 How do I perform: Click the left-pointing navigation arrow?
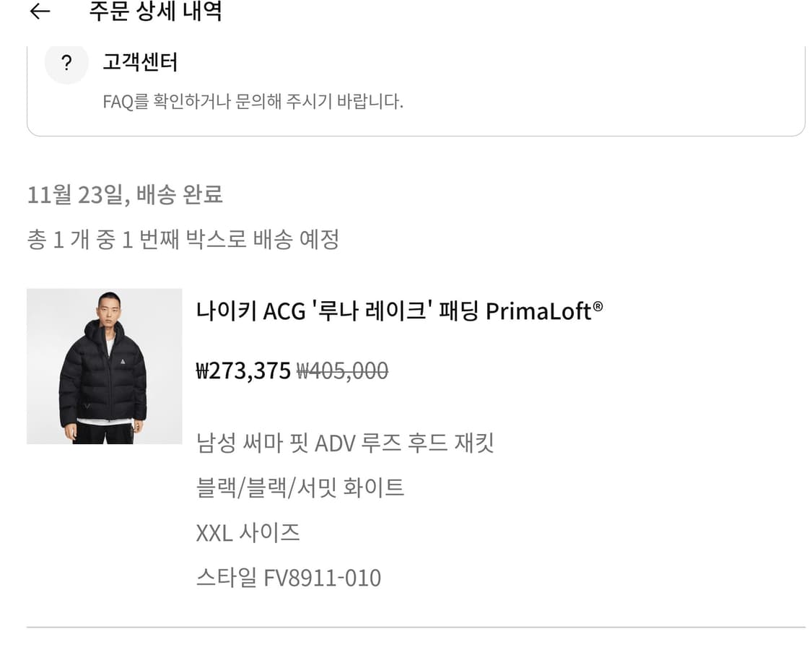(38, 12)
